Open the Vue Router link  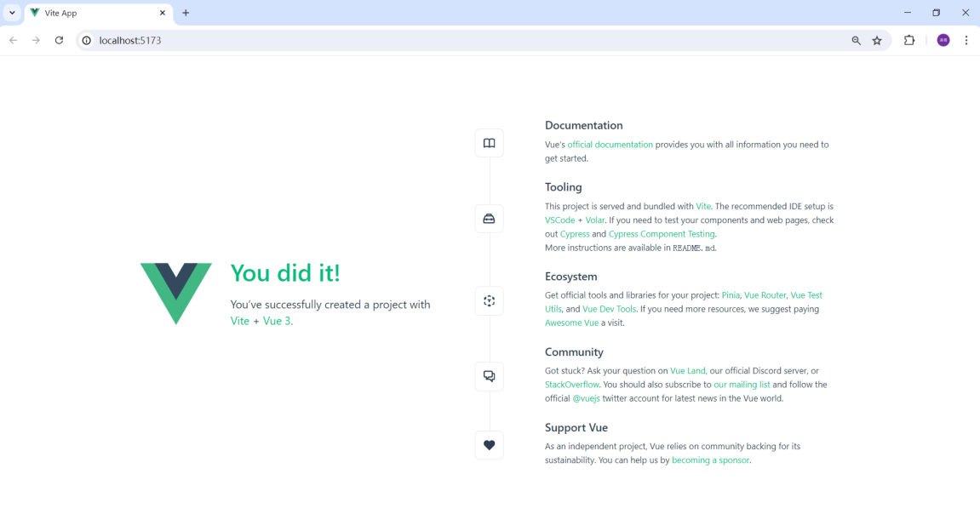coord(765,295)
